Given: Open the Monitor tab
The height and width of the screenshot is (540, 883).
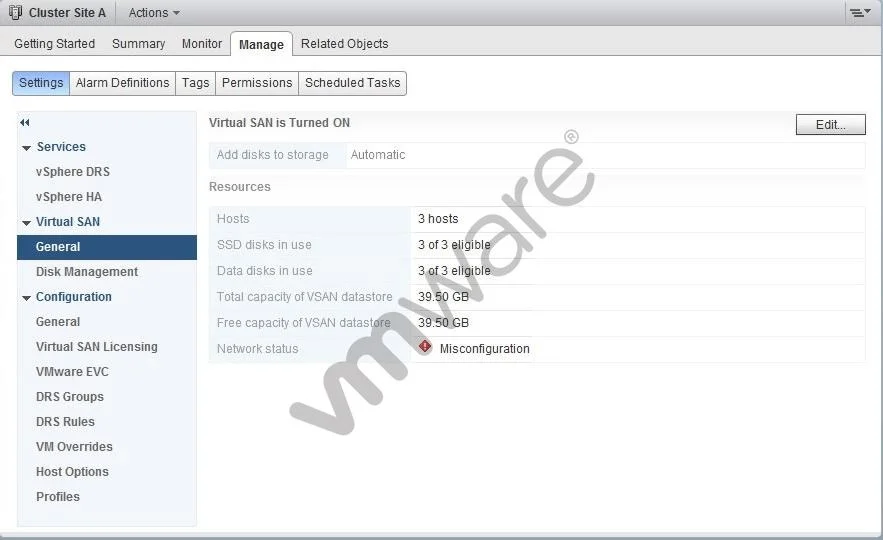Looking at the screenshot, I should [202, 43].
